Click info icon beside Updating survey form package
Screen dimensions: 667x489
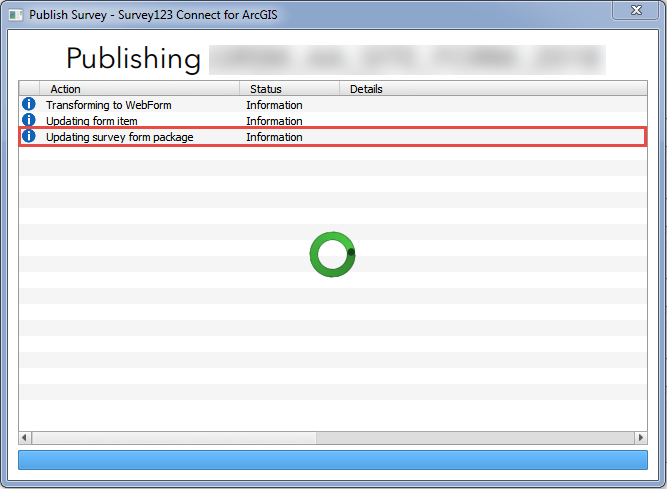tap(29, 136)
